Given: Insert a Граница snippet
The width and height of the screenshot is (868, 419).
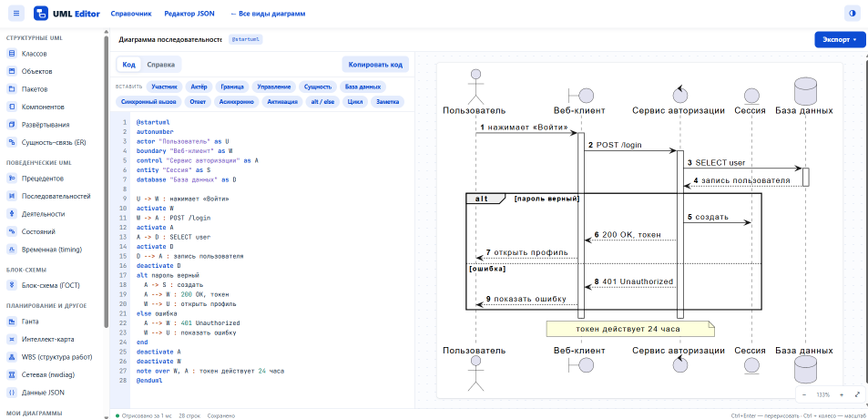Looking at the screenshot, I should click(231, 87).
